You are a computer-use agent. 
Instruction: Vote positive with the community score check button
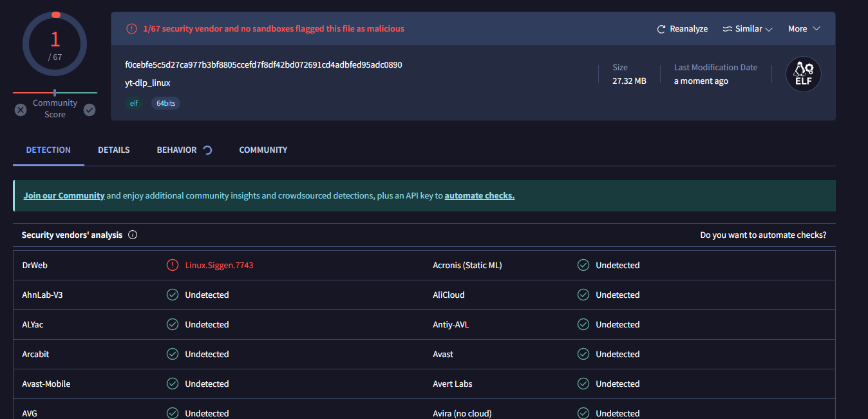(90, 110)
